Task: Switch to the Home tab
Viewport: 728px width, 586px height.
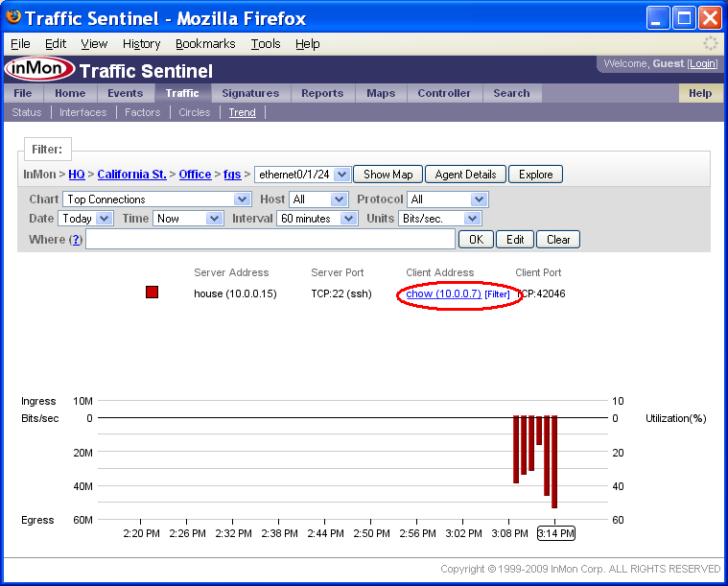Action: point(70,93)
